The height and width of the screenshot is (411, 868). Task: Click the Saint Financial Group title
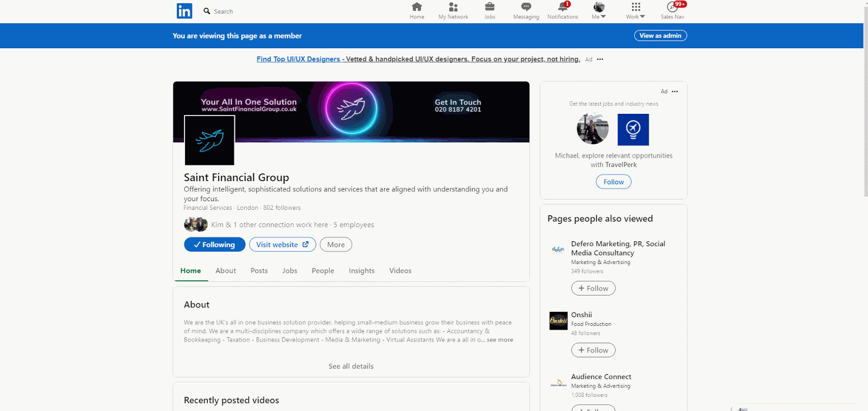point(237,177)
